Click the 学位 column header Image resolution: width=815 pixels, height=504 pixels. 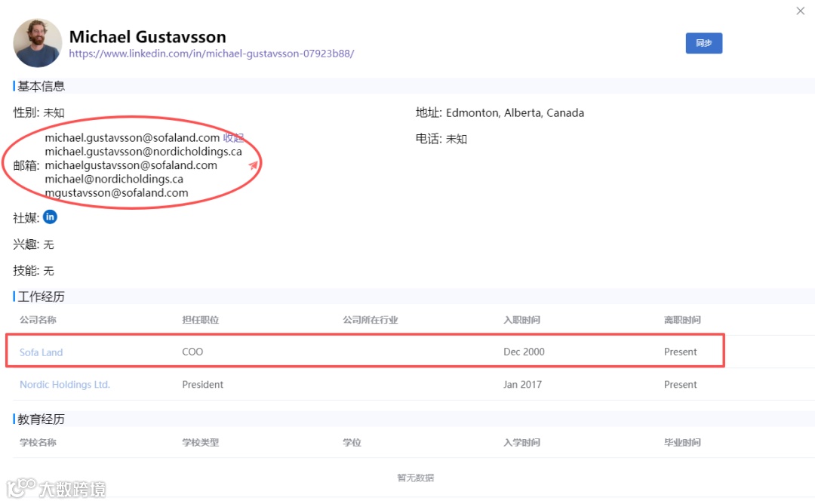click(352, 442)
